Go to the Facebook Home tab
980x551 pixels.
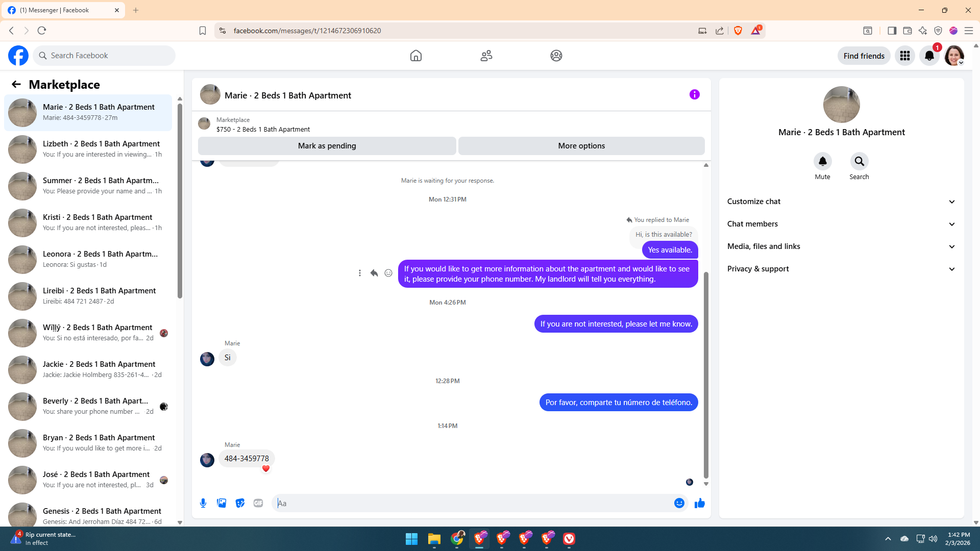416,56
